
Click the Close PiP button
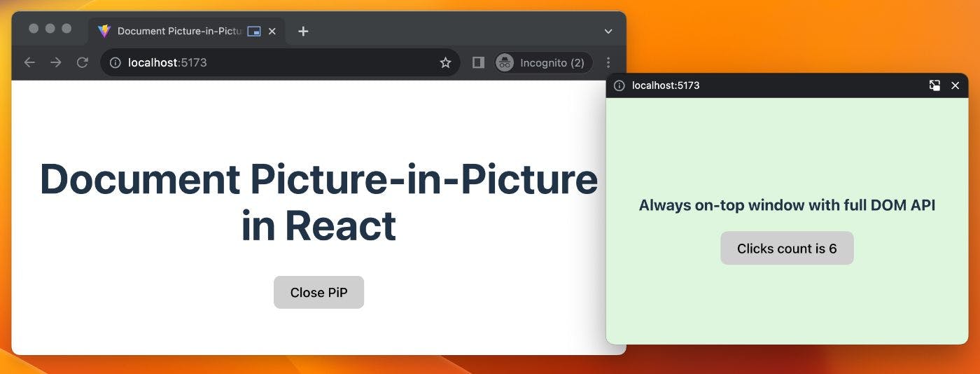(x=318, y=292)
